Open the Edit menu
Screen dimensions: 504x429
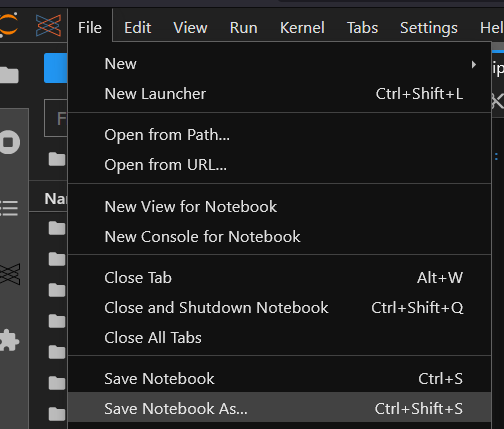[x=137, y=28]
